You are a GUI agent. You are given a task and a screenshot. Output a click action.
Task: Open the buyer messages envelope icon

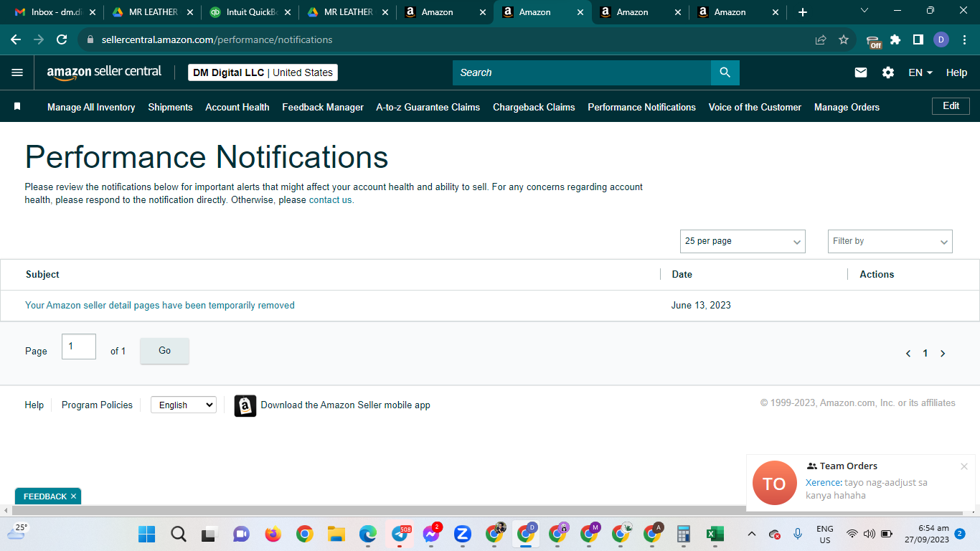click(x=861, y=72)
